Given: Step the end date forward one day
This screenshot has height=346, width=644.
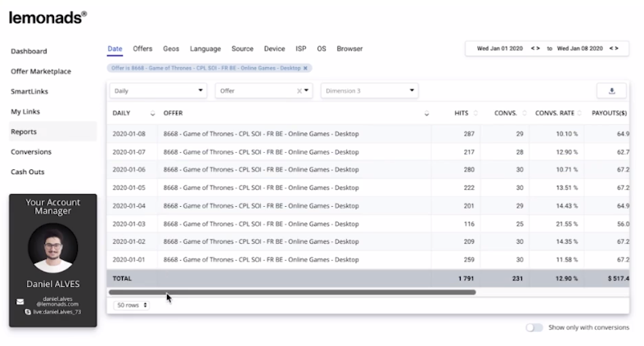Looking at the screenshot, I should (x=617, y=48).
